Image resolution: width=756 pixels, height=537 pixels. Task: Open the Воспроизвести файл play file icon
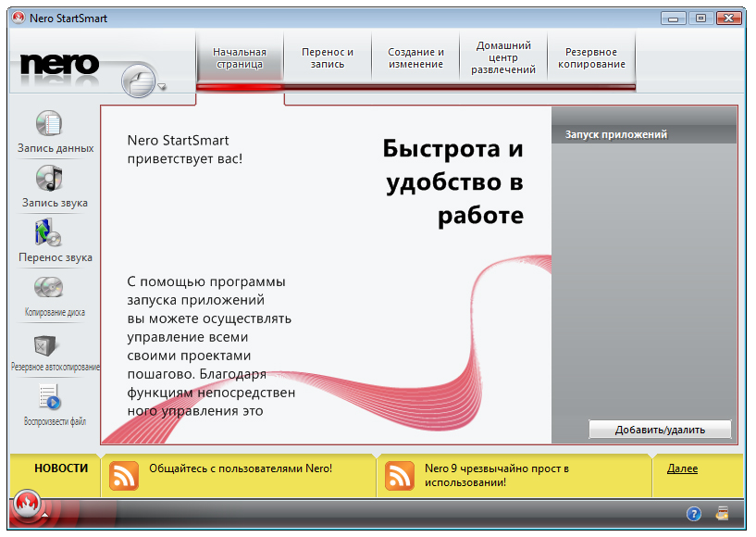[49, 397]
